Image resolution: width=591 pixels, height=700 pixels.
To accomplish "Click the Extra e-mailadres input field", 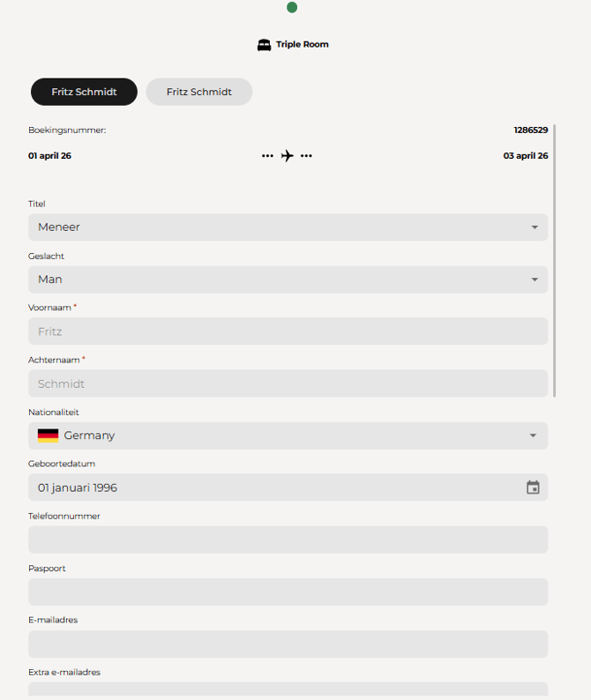I will pos(288,689).
